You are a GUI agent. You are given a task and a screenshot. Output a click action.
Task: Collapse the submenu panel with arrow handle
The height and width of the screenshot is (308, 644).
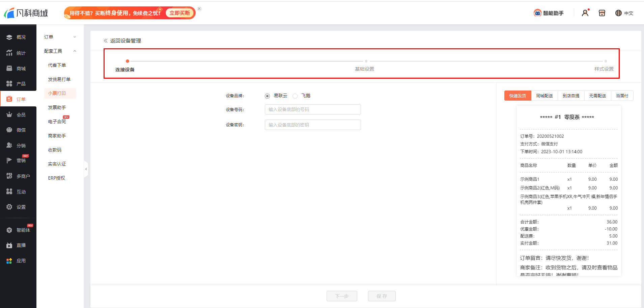tap(86, 169)
